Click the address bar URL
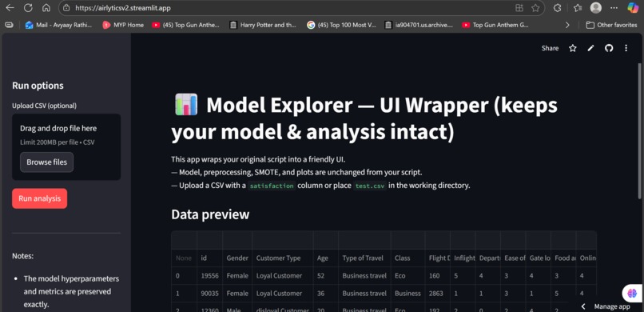Screen dimensions: 644x312 pos(123,8)
